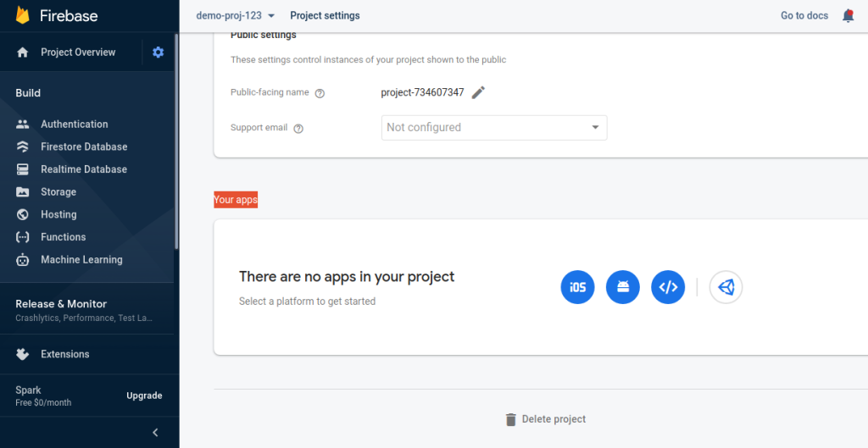
Task: Click project-734607347 name text
Action: [x=422, y=92]
